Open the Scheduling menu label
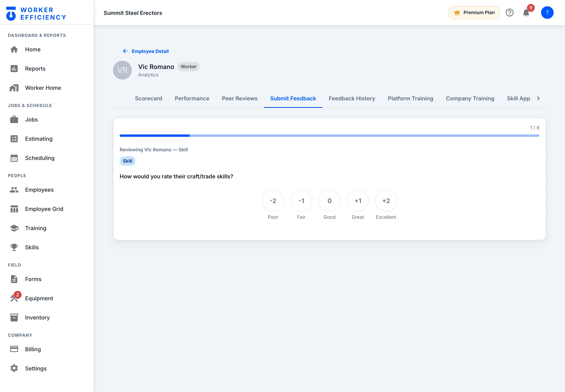The height and width of the screenshot is (392, 565). coord(40,158)
